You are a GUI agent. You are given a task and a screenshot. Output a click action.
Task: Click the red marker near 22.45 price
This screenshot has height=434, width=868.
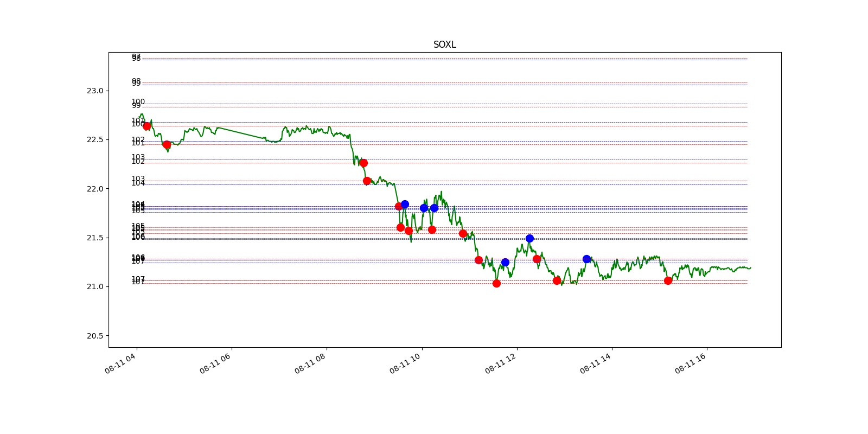167,144
